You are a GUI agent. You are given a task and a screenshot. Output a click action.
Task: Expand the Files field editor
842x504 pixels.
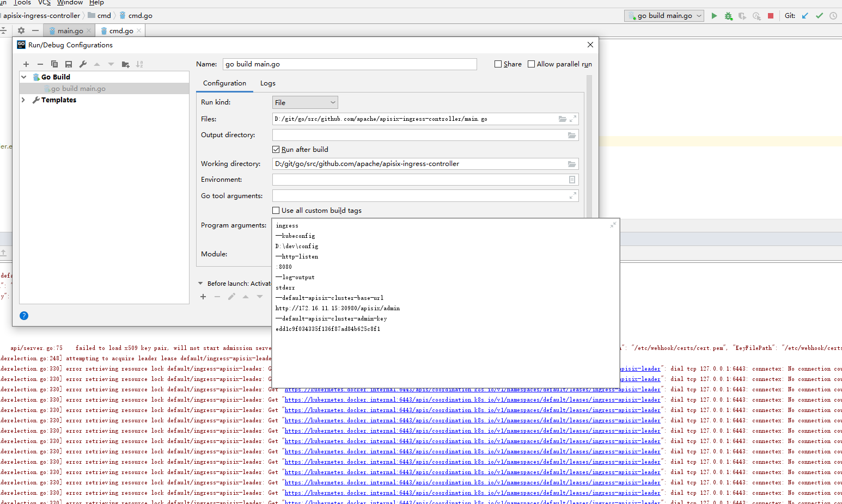(x=573, y=119)
